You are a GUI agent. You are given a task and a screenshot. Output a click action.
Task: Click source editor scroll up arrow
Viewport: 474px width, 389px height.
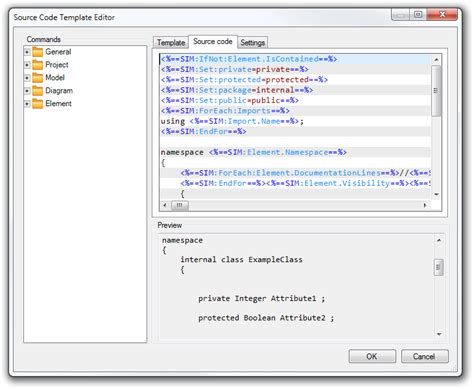coord(436,60)
